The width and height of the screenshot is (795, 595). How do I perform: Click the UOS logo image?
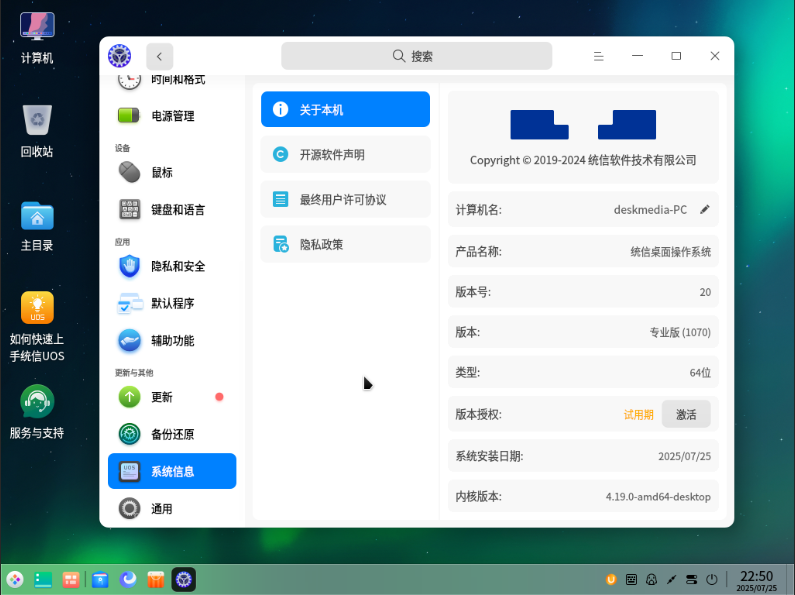(x=583, y=124)
